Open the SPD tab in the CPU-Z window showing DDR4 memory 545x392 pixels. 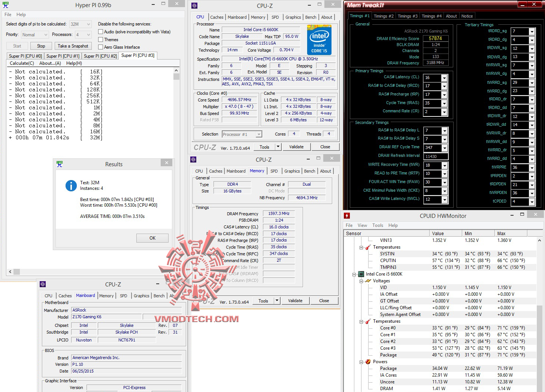[x=274, y=171]
